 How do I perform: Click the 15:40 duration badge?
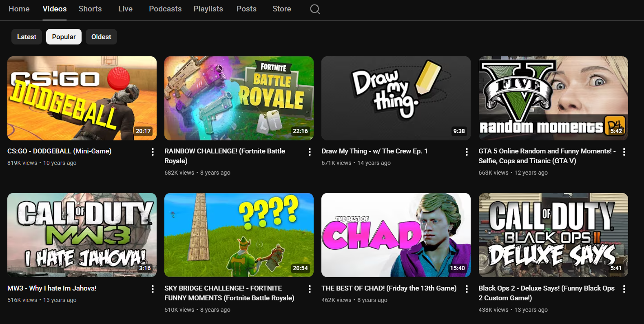(457, 268)
